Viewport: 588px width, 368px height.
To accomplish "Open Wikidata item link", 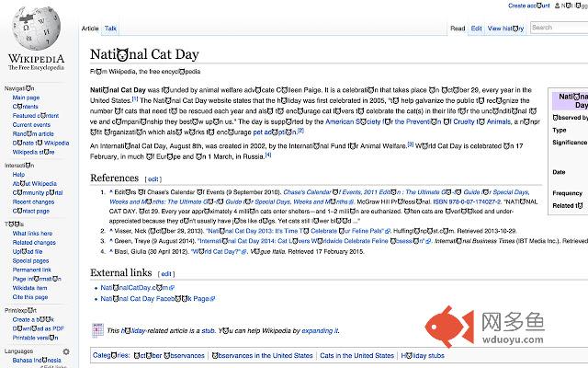I will [29, 288].
